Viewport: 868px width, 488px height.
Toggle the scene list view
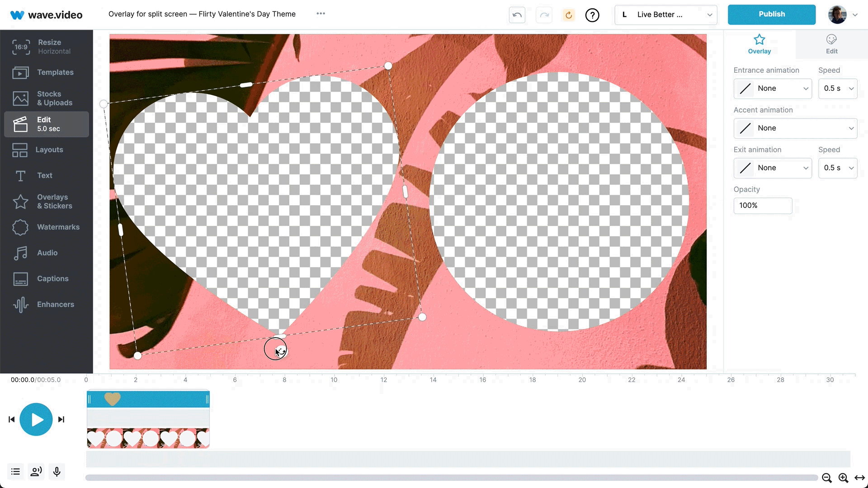click(15, 471)
